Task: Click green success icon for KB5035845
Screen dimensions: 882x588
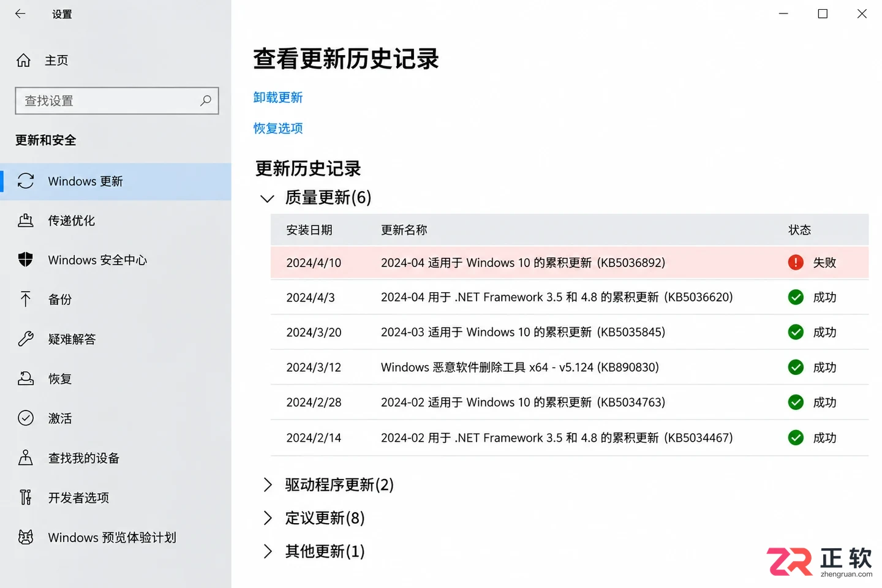Action: tap(796, 332)
